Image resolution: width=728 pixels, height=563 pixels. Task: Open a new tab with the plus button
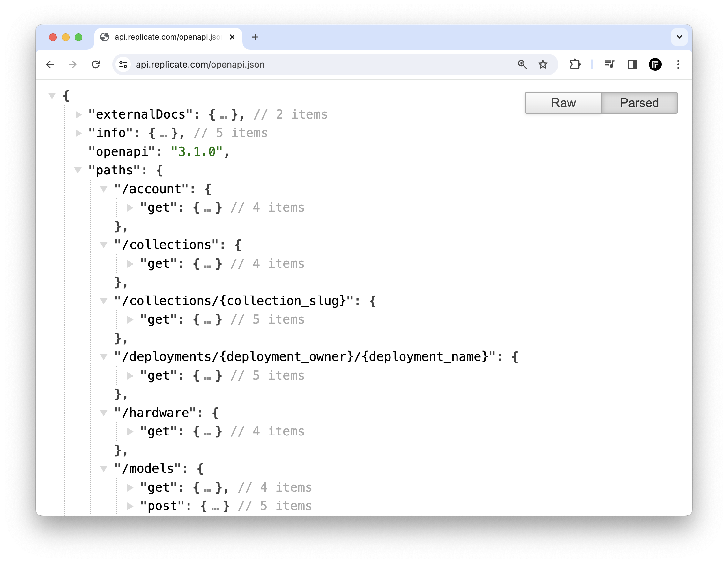click(x=255, y=37)
